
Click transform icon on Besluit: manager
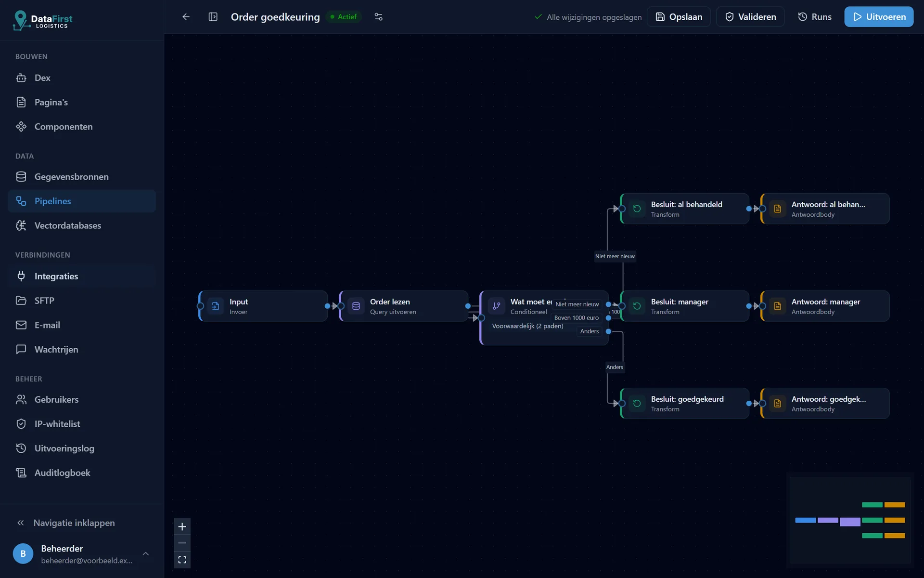tap(637, 306)
